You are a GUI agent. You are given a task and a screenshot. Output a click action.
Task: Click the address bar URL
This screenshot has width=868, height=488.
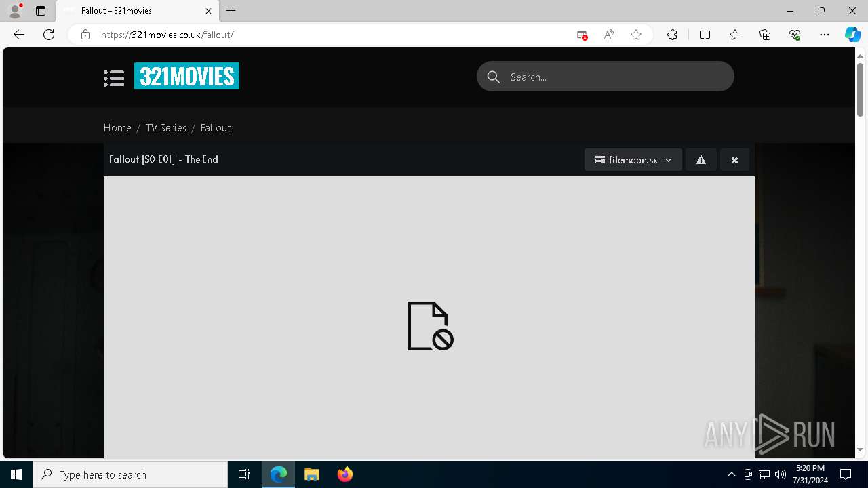(x=167, y=35)
